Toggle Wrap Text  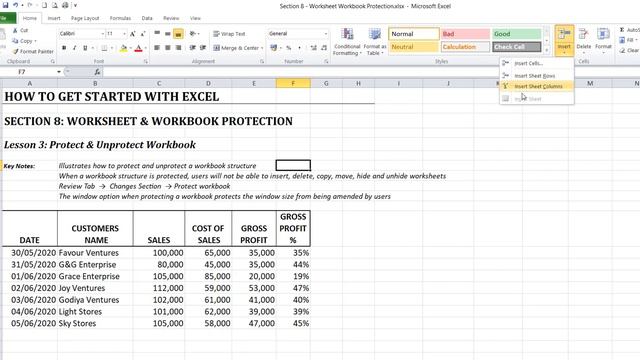tap(229, 34)
